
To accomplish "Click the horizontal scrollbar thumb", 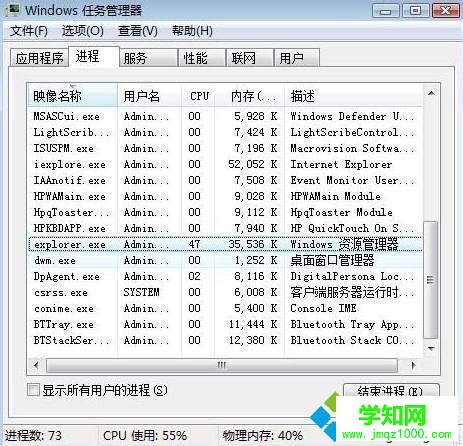I will 222,365.
